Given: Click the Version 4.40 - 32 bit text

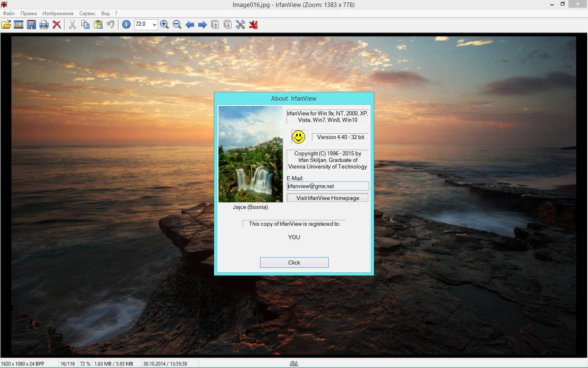Looking at the screenshot, I should (x=341, y=137).
